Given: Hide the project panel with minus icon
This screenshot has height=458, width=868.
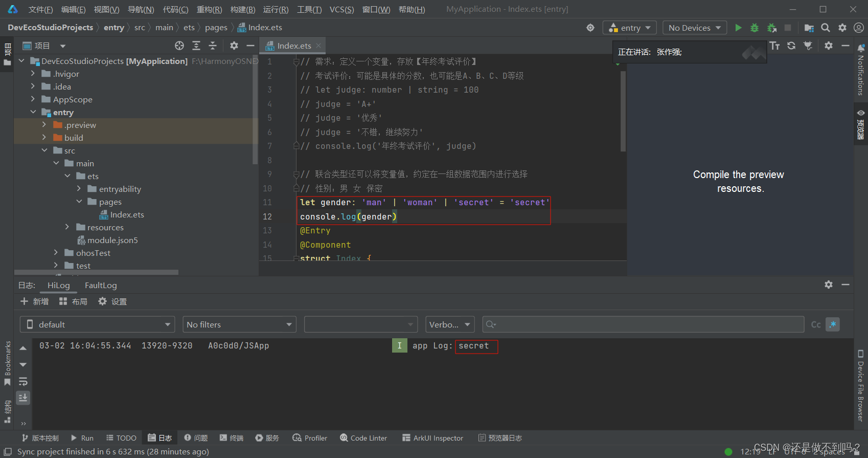Looking at the screenshot, I should coord(250,46).
